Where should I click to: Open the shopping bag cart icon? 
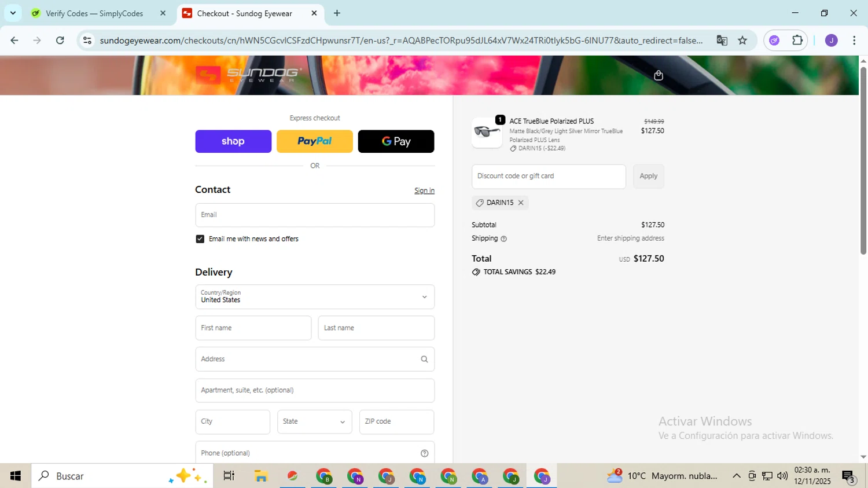pos(658,75)
